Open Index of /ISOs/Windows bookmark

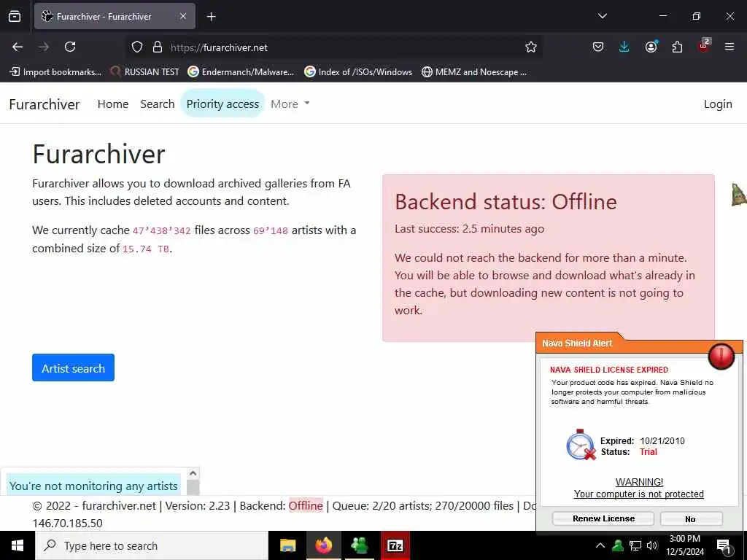pos(358,72)
